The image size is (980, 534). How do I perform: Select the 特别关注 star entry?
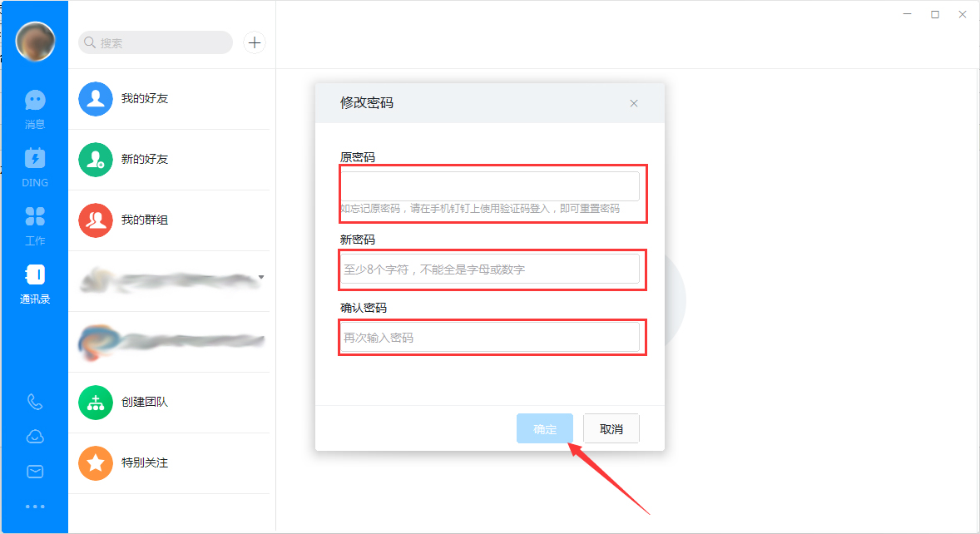coord(140,462)
